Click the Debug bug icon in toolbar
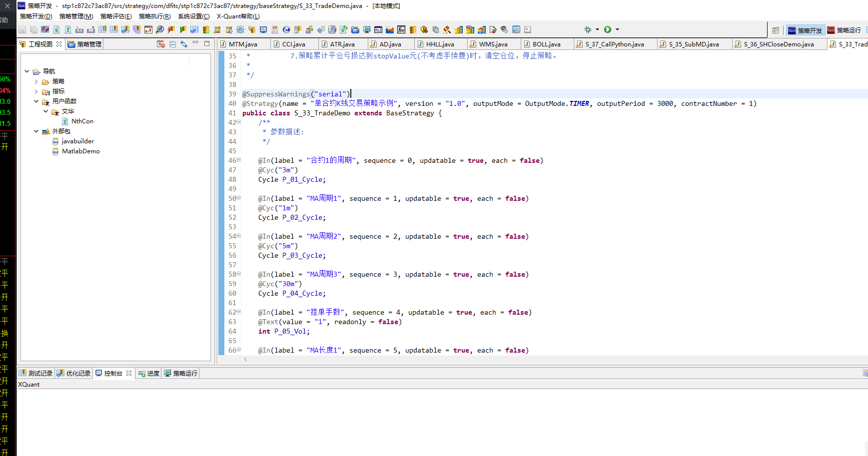 click(588, 29)
